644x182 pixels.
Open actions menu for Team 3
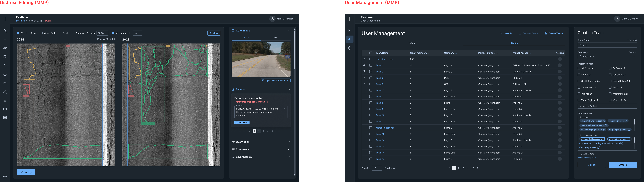coord(560,78)
